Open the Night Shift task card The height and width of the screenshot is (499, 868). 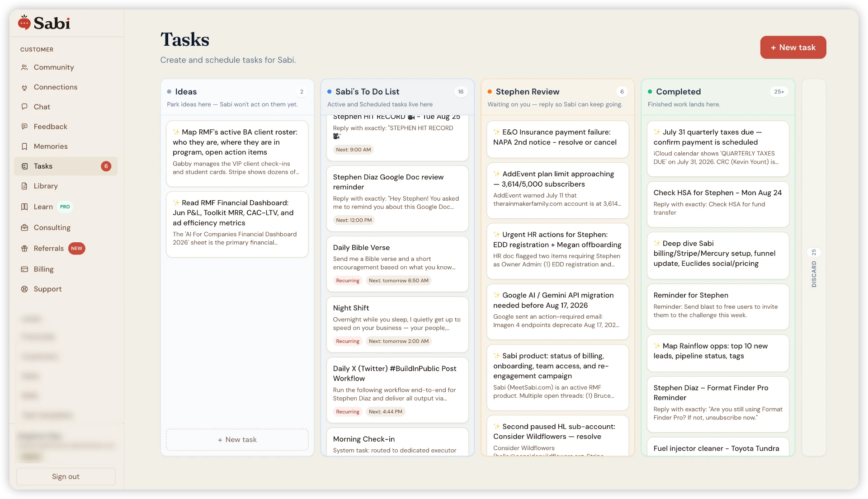click(397, 325)
